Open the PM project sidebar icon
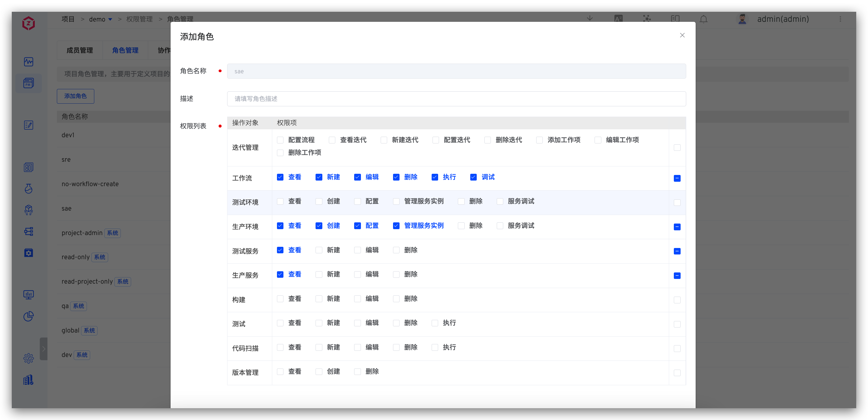868x420 pixels. 29,83
